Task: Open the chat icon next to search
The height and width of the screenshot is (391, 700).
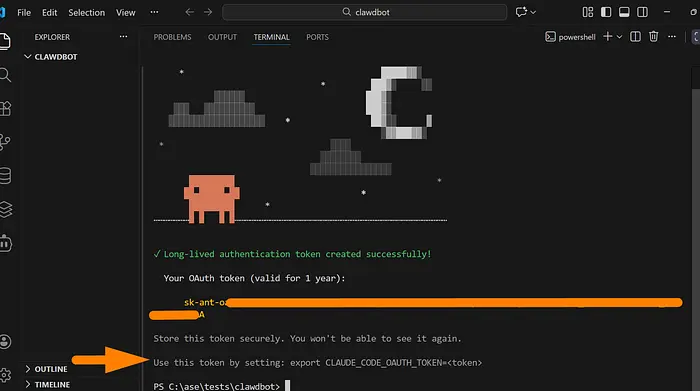Action: 521,12
